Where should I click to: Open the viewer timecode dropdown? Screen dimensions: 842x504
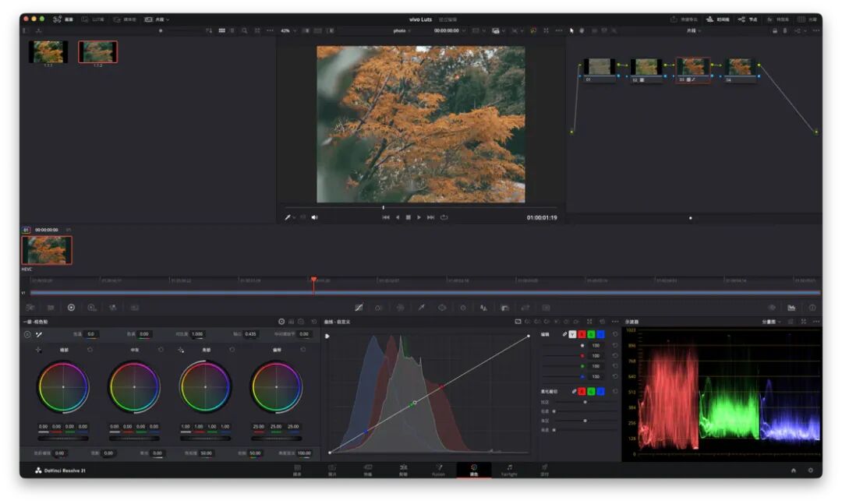click(x=450, y=30)
